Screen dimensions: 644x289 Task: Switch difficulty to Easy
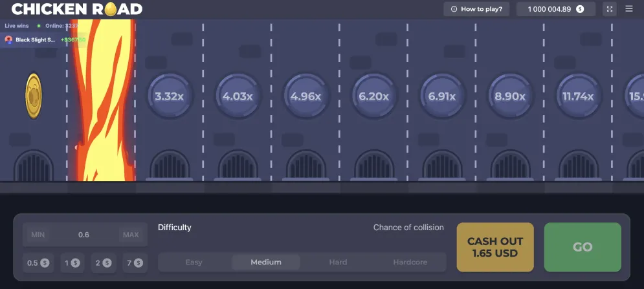pyautogui.click(x=194, y=262)
